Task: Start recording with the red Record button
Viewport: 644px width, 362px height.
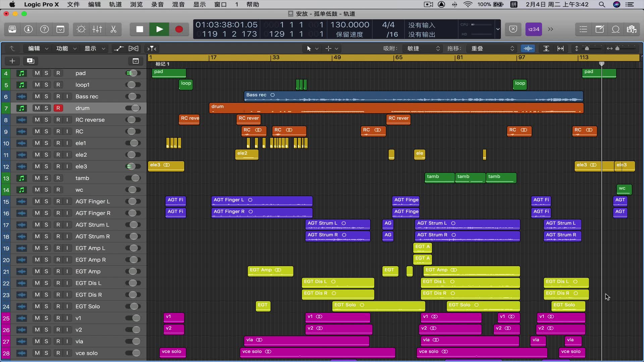Action: coord(179,29)
